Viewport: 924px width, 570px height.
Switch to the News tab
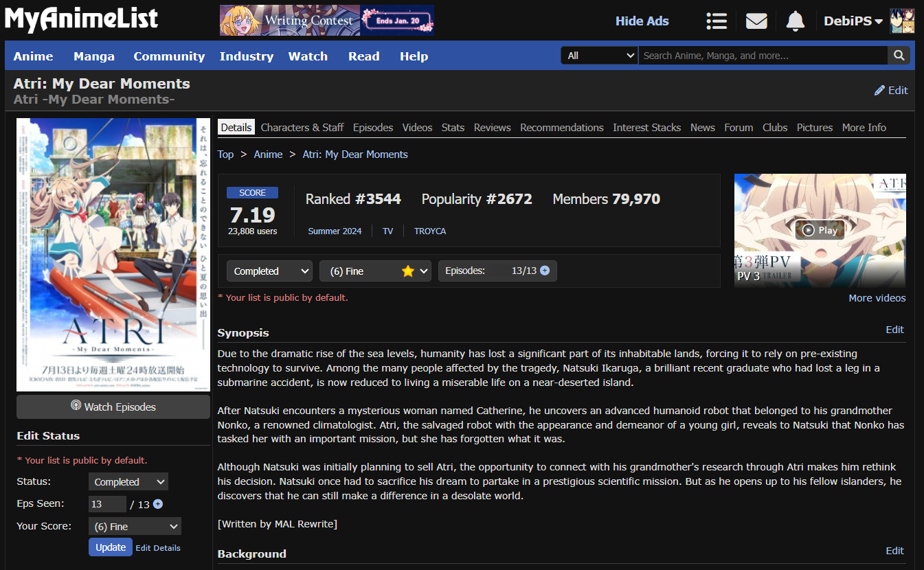703,127
